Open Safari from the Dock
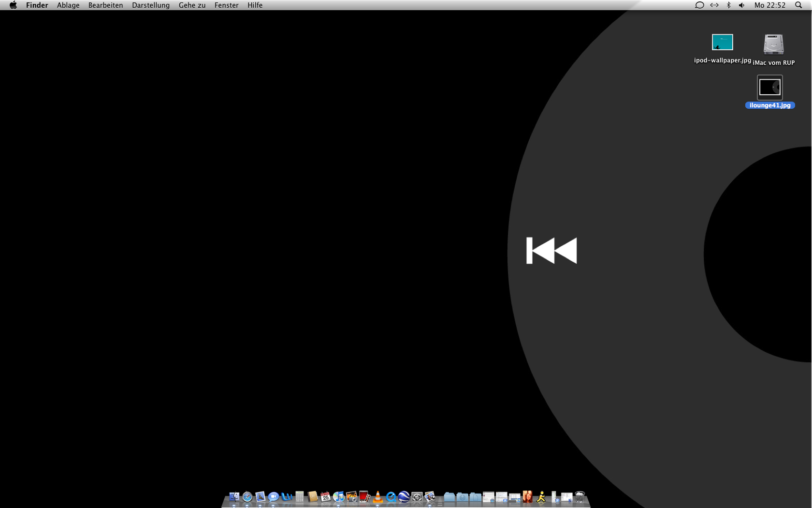Viewport: 812px width, 508px height. [x=247, y=497]
